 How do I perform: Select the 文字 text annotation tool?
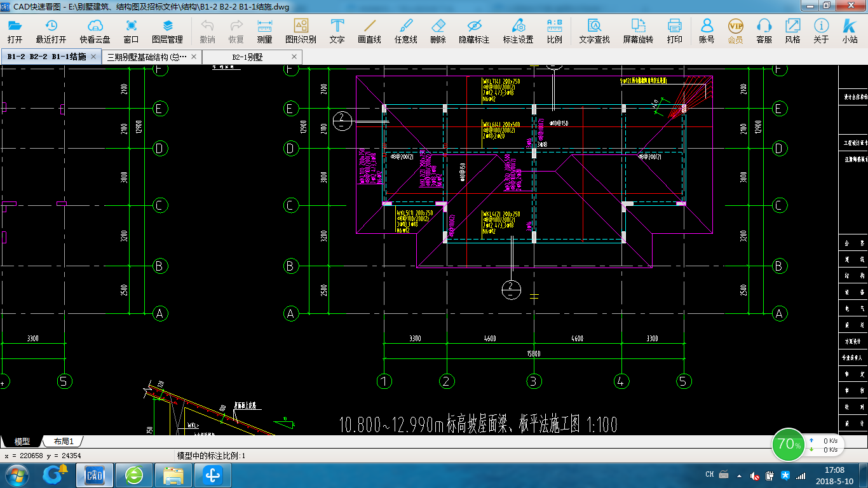coord(337,31)
